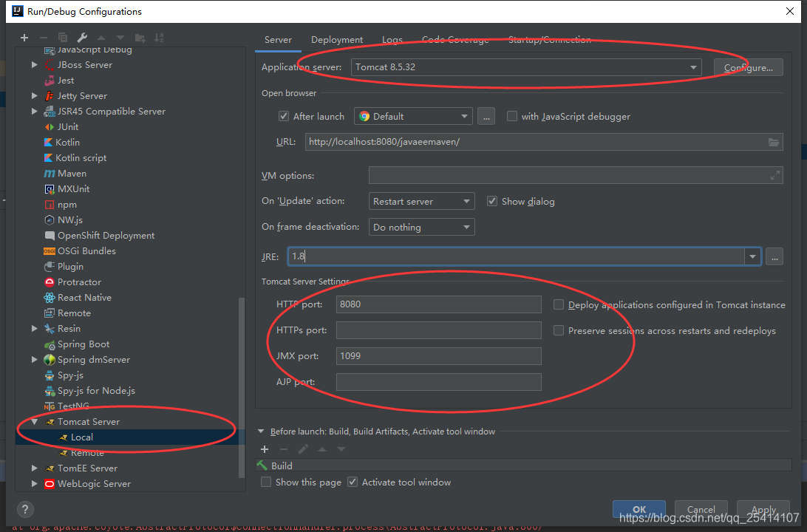This screenshot has width=807, height=532.
Task: Switch to Code Coverage tab
Action: [455, 40]
